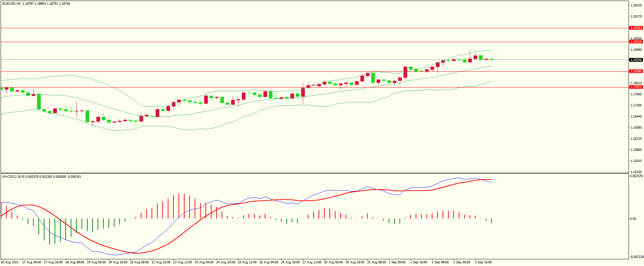
Task: Click the 1.15860 price axis value
Action: pos(636,150)
